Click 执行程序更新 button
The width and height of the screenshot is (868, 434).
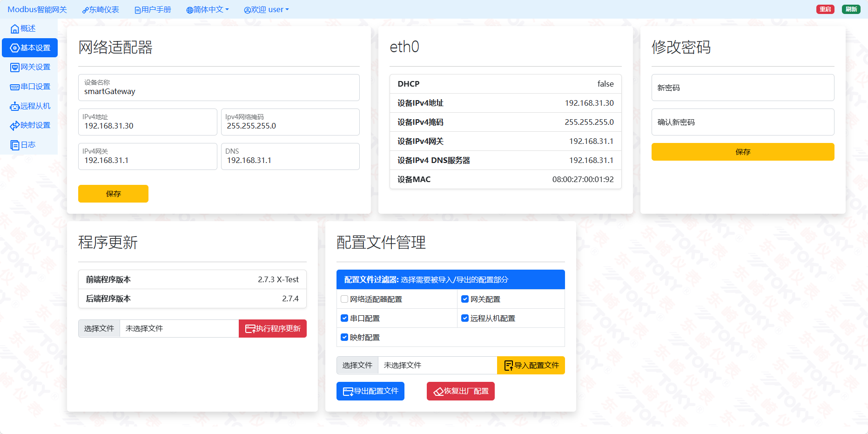pos(273,329)
